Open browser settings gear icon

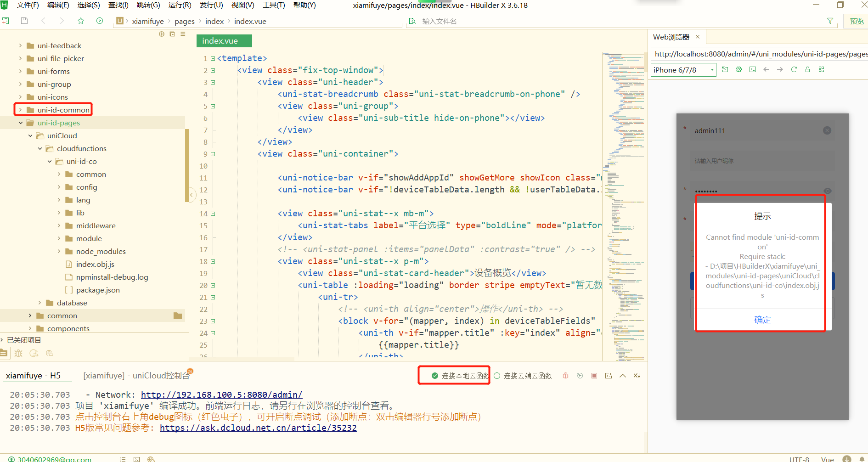[738, 69]
